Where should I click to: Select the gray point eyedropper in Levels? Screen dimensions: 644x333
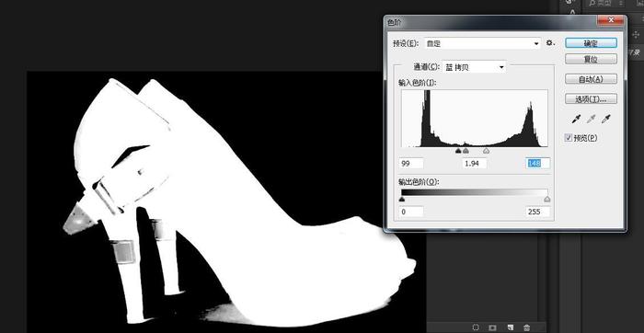click(591, 119)
